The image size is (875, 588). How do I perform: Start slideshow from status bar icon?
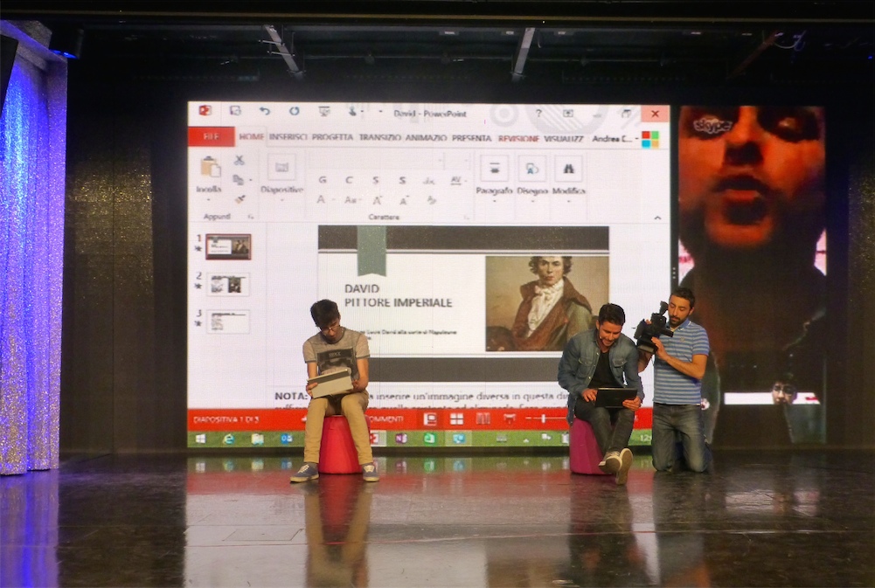pyautogui.click(x=509, y=419)
